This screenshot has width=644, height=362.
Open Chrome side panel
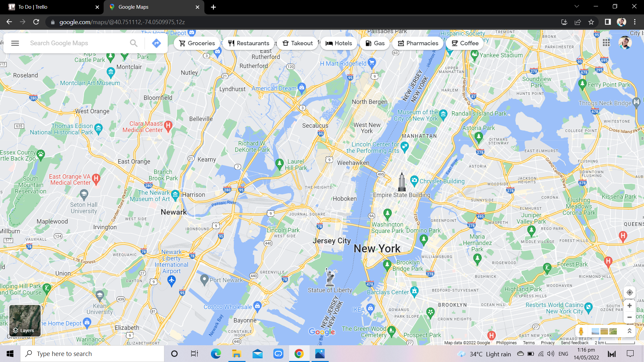608,22
